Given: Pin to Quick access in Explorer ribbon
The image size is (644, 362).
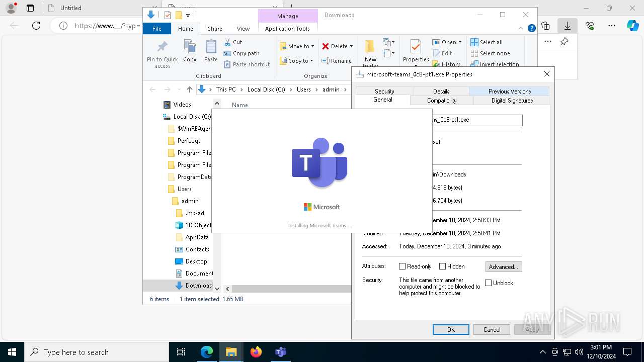Looking at the screenshot, I should click(x=162, y=54).
